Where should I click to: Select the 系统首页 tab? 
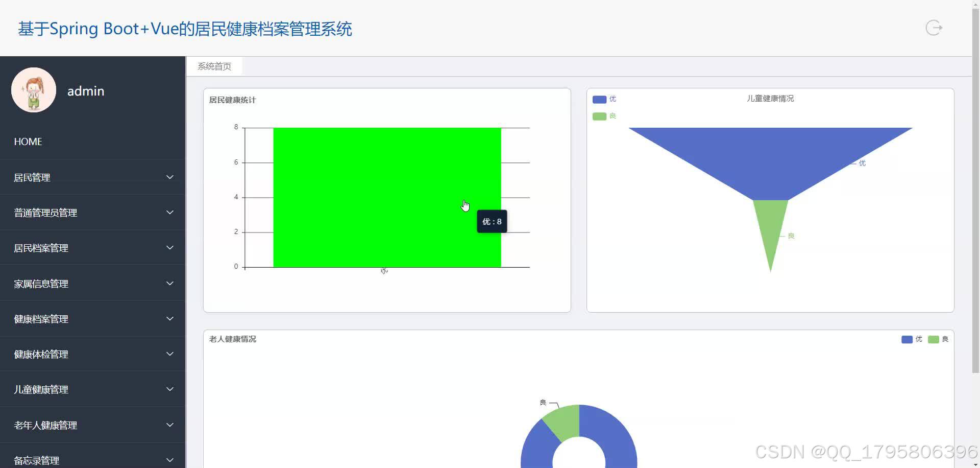214,66
